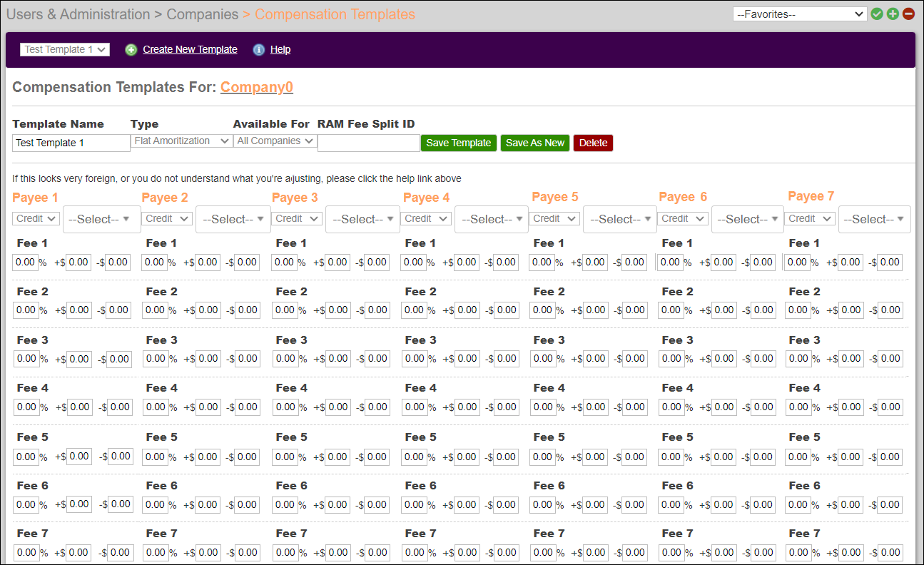
Task: Open the Credit dropdown under Payee 1
Action: [x=35, y=219]
